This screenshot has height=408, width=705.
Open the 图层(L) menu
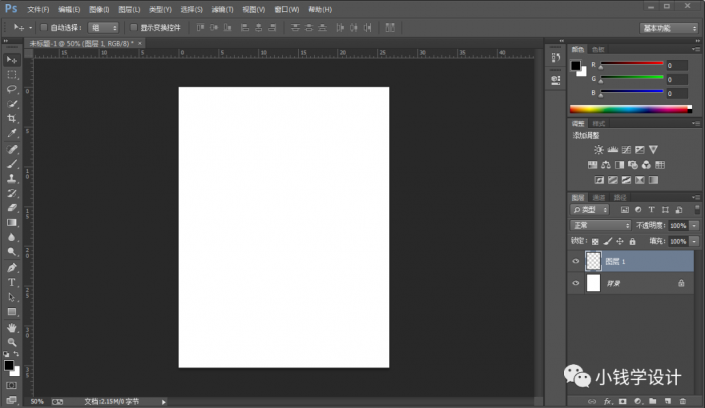pyautogui.click(x=129, y=9)
